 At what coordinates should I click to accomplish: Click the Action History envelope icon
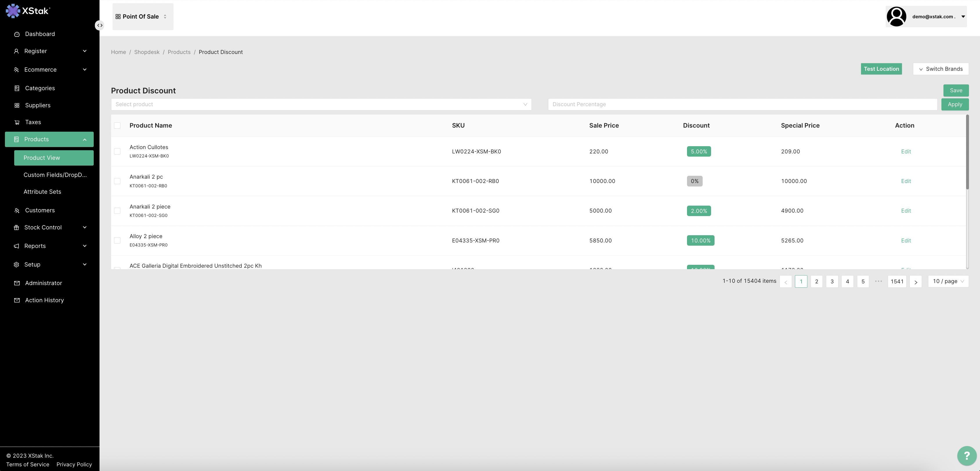pyautogui.click(x=17, y=300)
